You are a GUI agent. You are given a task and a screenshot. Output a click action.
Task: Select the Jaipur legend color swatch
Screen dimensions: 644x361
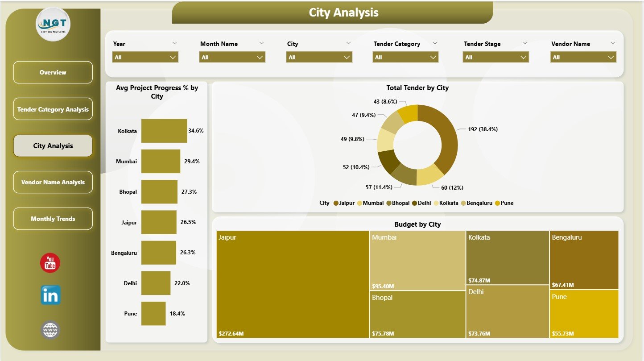click(335, 203)
